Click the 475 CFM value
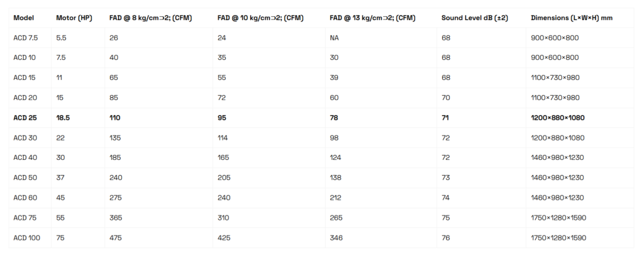The image size is (644, 257). 116,238
